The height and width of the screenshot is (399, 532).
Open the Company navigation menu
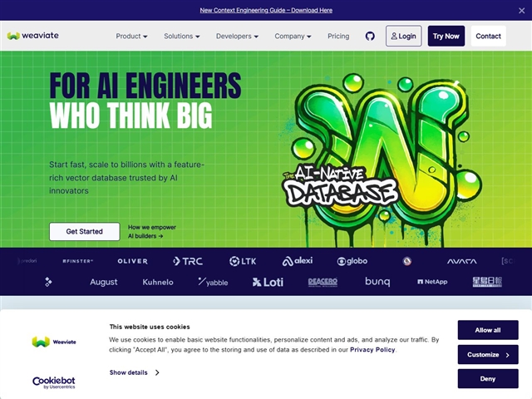pos(293,37)
